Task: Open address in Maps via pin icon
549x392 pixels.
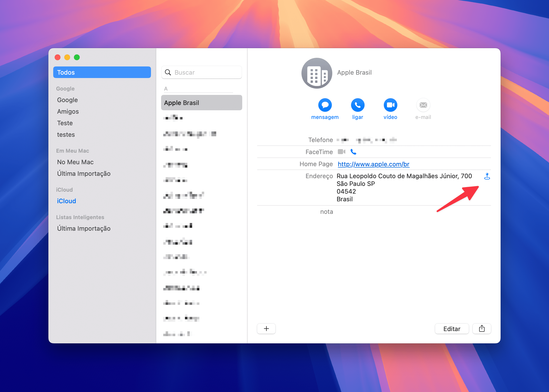Action: (x=487, y=176)
